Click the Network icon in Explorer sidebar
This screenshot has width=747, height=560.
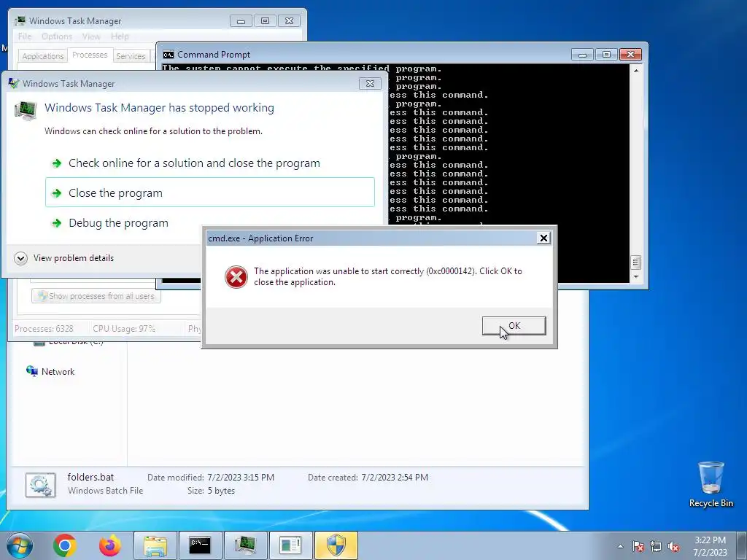pos(32,371)
